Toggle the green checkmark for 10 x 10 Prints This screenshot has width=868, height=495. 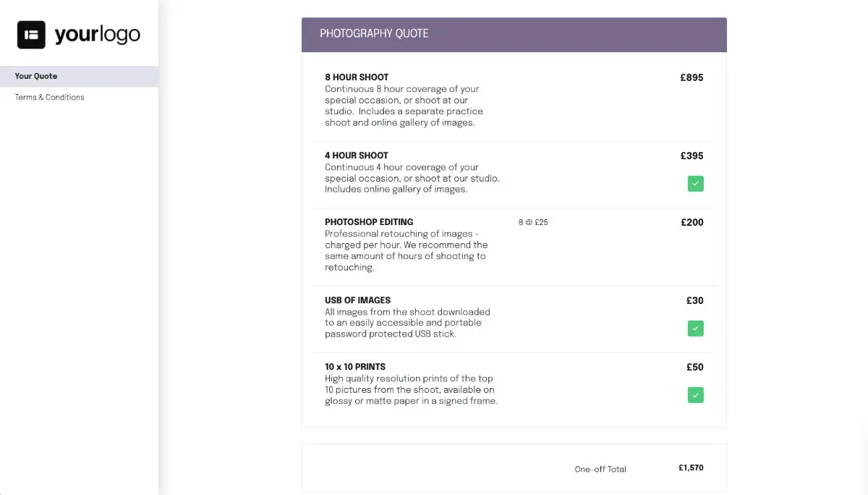695,394
